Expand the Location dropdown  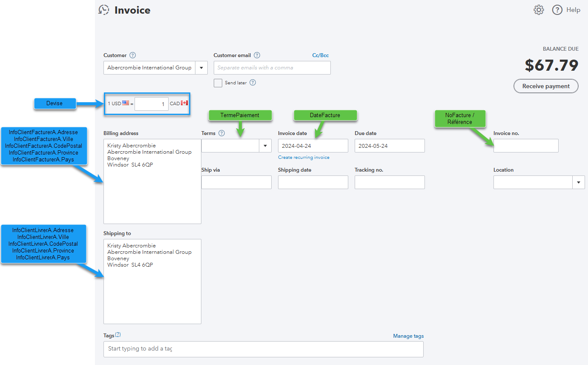(x=578, y=182)
